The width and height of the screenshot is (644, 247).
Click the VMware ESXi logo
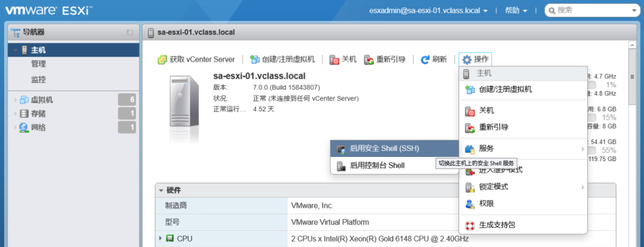click(48, 10)
